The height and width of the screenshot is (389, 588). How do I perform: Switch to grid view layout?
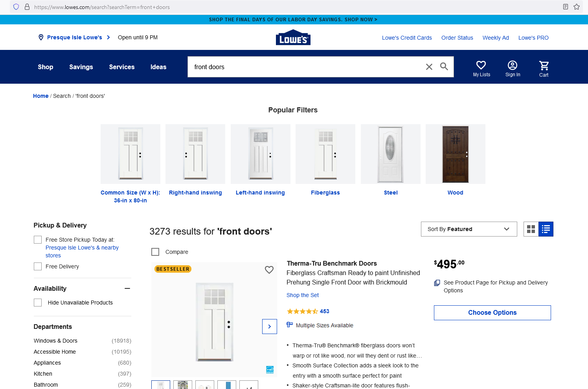tap(531, 229)
